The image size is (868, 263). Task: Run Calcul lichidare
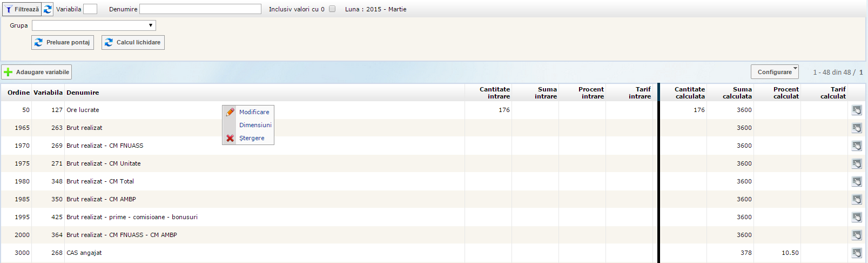click(133, 42)
